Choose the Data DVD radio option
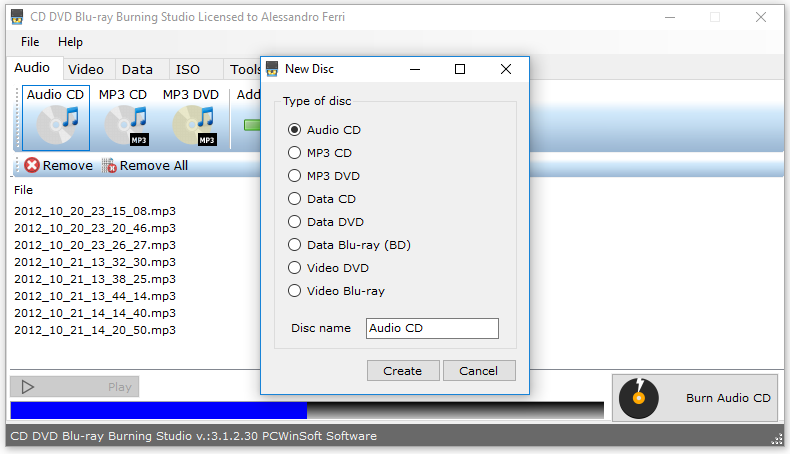Screen dimensions: 790x454 (294, 222)
